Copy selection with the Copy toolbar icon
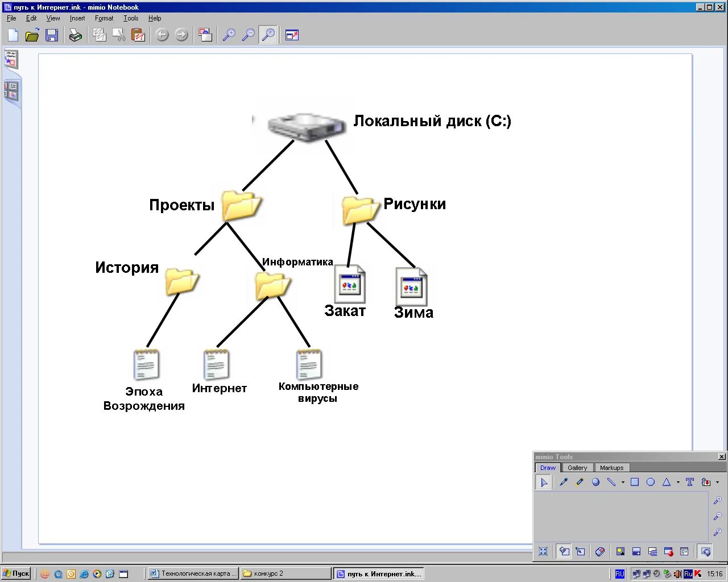728x582 pixels. (100, 35)
